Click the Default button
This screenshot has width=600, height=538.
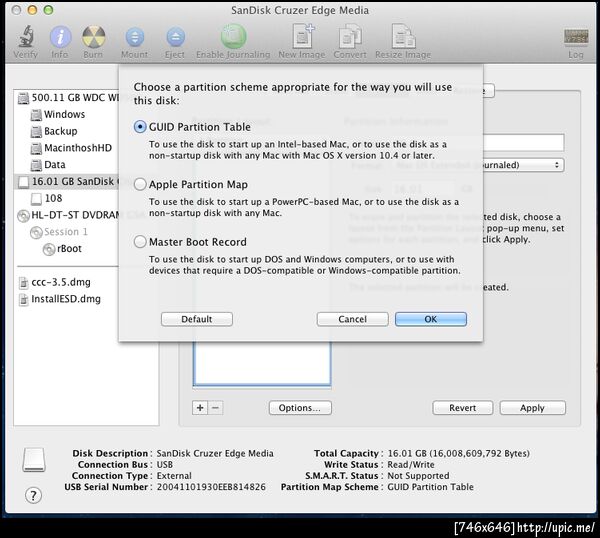click(197, 319)
